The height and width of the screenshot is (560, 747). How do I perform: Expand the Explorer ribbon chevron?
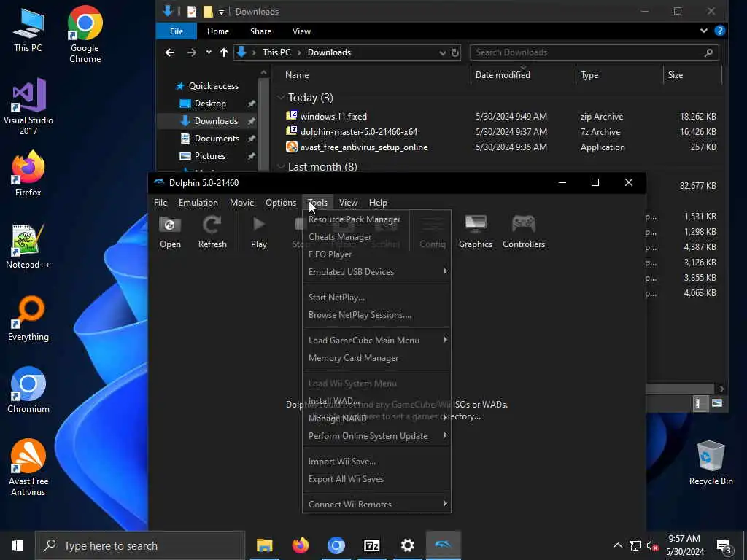[704, 31]
